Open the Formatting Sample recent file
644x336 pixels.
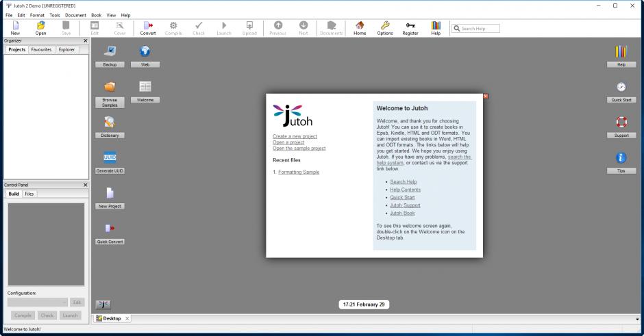299,172
